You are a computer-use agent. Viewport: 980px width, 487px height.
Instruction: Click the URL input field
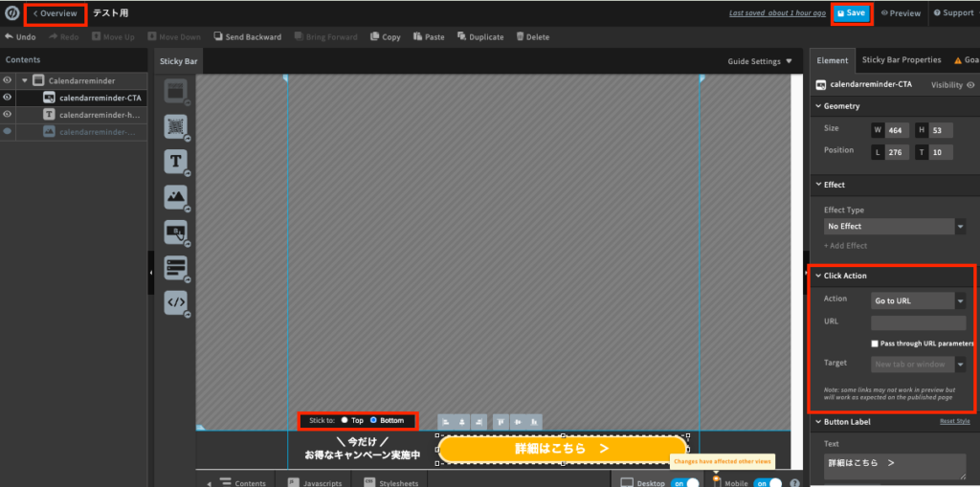(918, 323)
